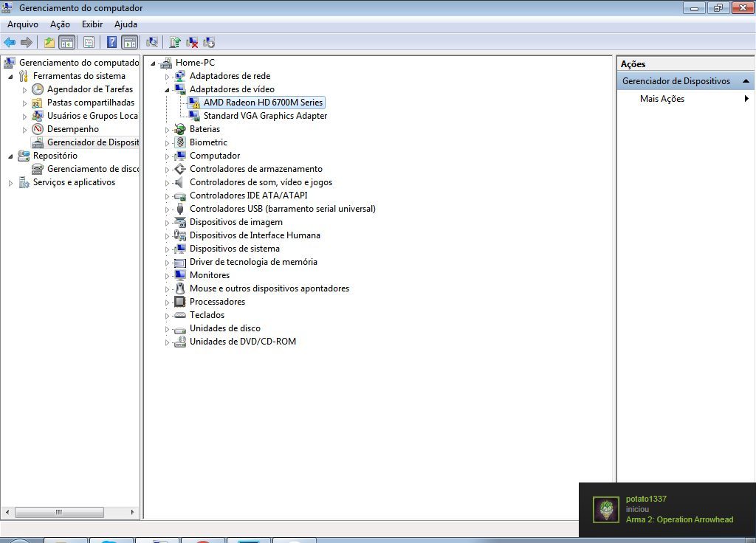Collapse the Repositório node
Viewport: 756px width, 543px height.
pyautogui.click(x=10, y=156)
